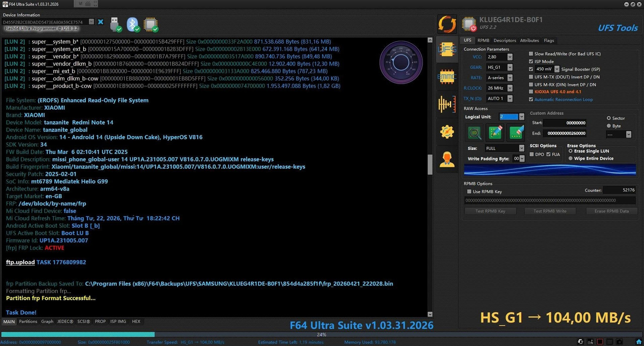Screen dimensions: 644x346
Task: Enable the Use RPMB Key checkbox
Action: (469, 192)
